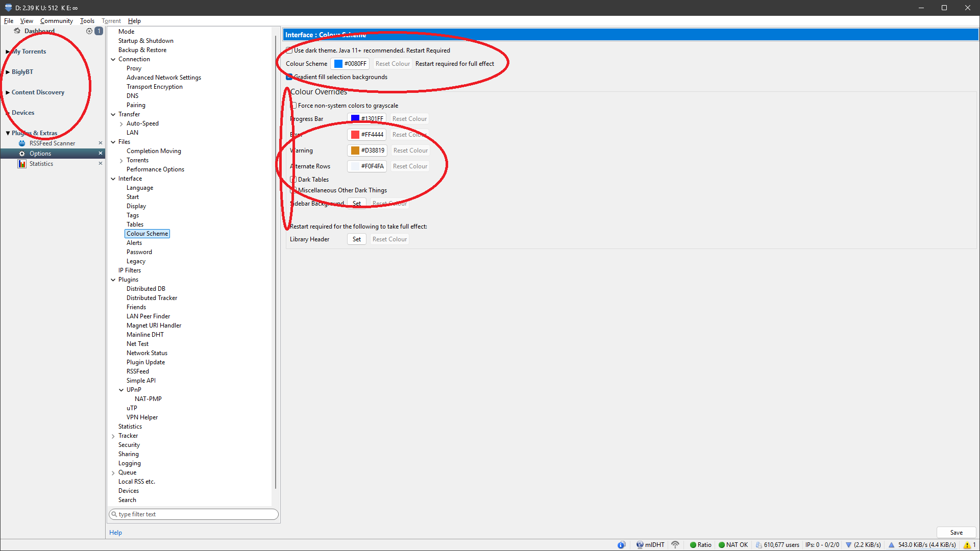Open the Community menu

56,21
